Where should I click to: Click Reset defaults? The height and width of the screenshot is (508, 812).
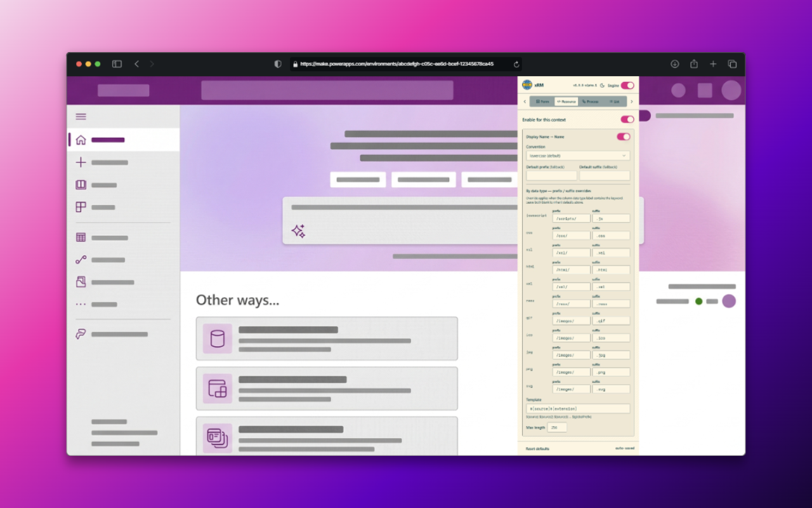[537, 448]
